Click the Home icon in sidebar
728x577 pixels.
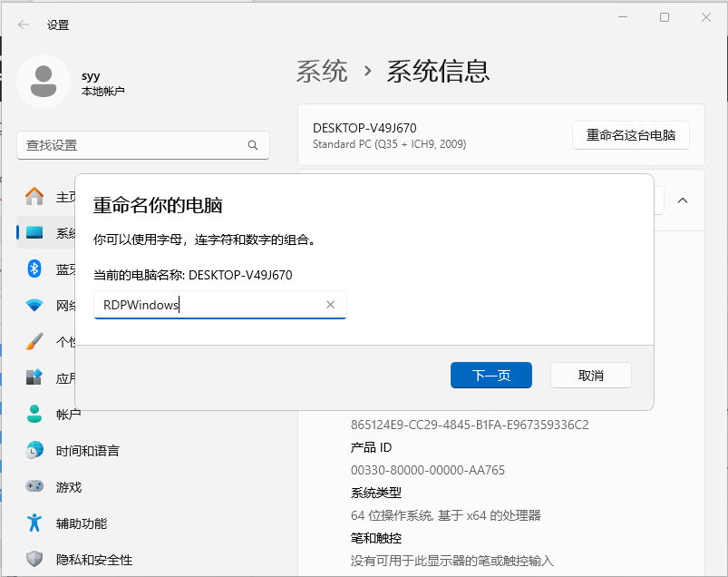point(34,196)
